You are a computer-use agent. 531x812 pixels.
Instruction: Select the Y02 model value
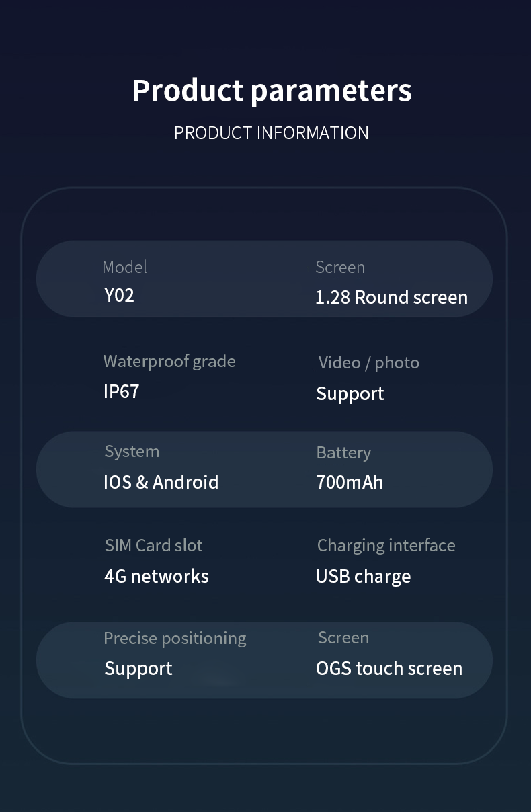click(x=119, y=295)
